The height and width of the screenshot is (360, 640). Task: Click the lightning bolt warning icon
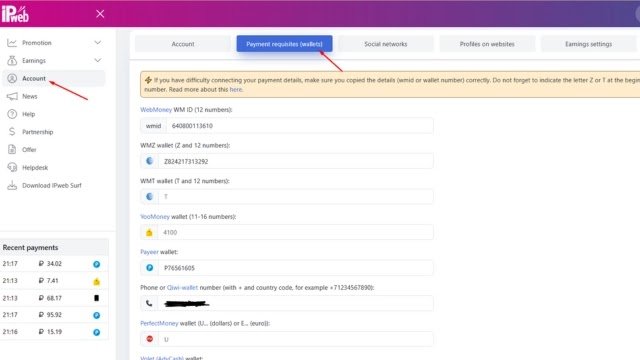point(148,80)
